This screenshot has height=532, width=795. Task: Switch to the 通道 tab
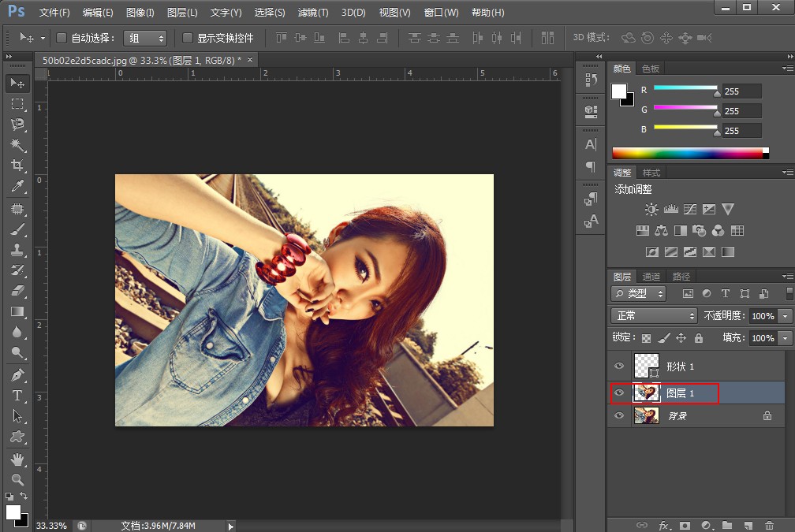coord(651,277)
